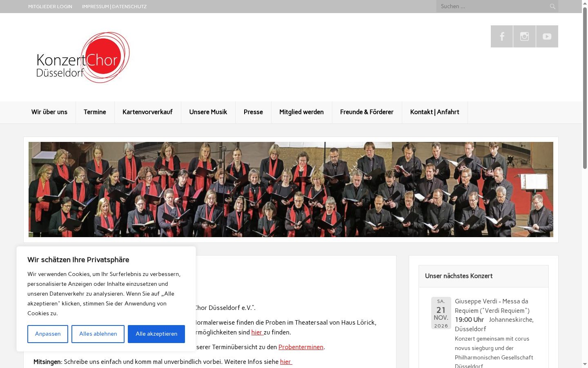Image resolution: width=588 pixels, height=368 pixels.
Task: Click the KonzertChor Düsseldorf logo
Action: [83, 58]
